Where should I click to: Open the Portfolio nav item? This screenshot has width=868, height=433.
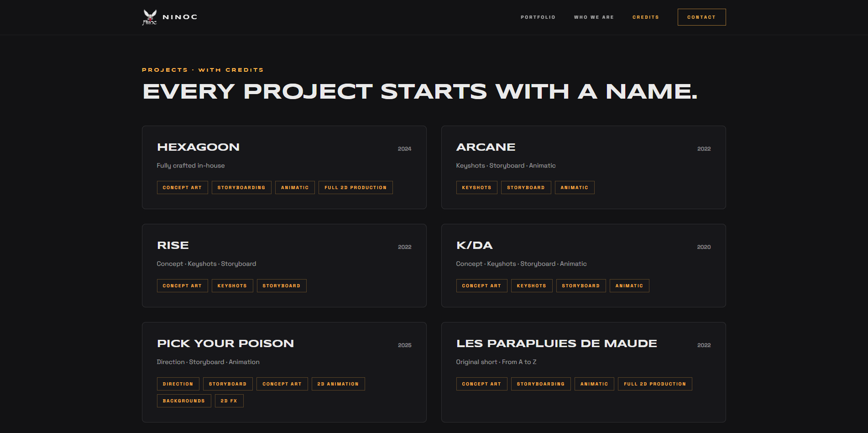(x=538, y=17)
